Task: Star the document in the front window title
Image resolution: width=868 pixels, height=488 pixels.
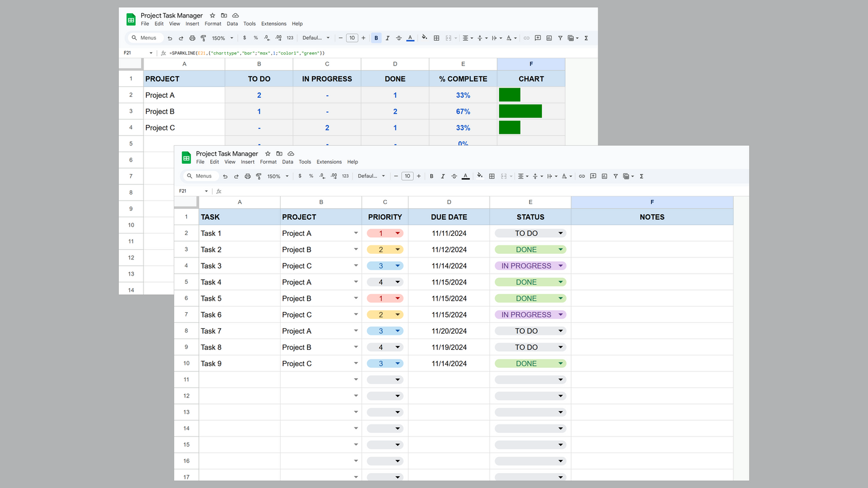Action: coord(268,154)
